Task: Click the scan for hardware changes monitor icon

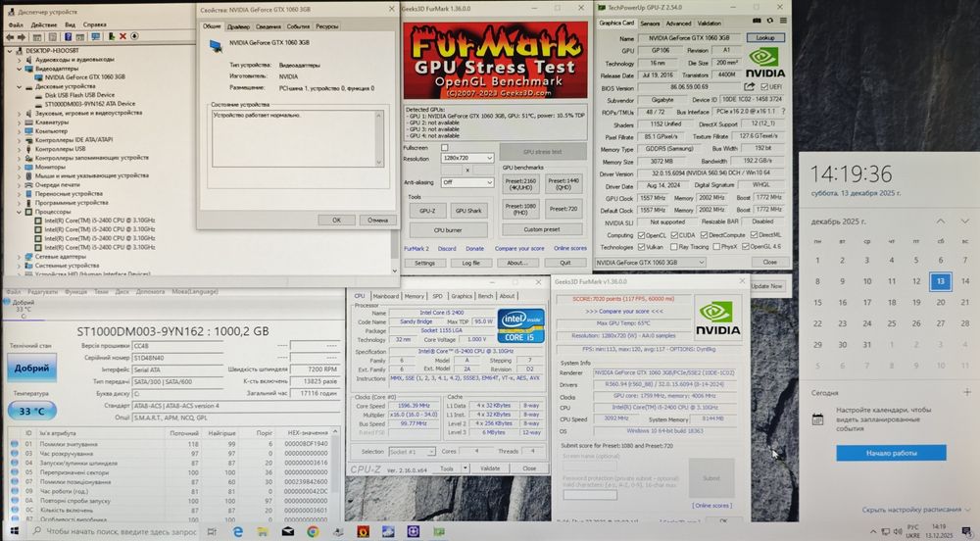Action: (96, 37)
